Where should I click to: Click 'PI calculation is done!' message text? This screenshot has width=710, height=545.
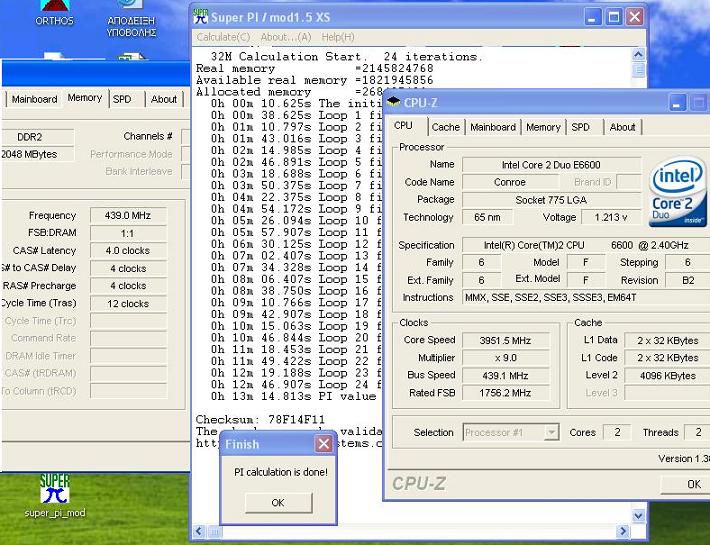click(281, 472)
